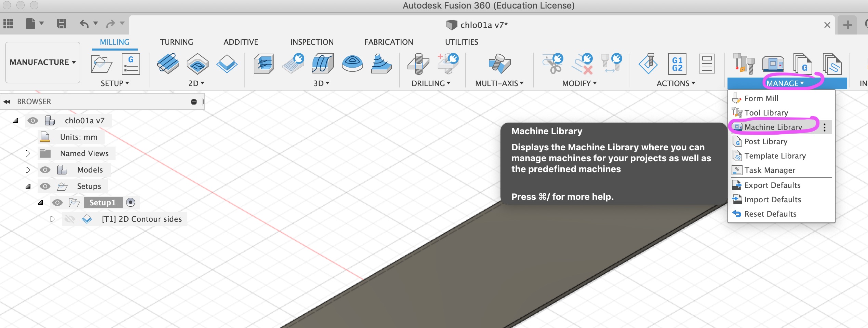Open Template Library from the ribbon icon
Screen dimensions: 868x328
[x=832, y=64]
